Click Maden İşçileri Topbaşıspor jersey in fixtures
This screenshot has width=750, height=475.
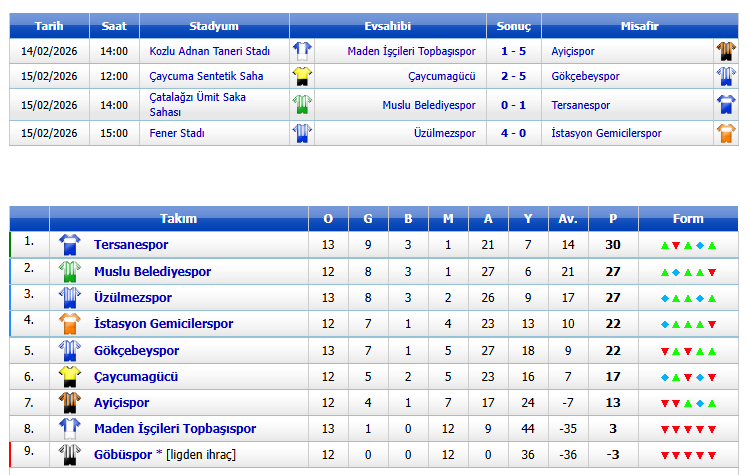coord(302,51)
